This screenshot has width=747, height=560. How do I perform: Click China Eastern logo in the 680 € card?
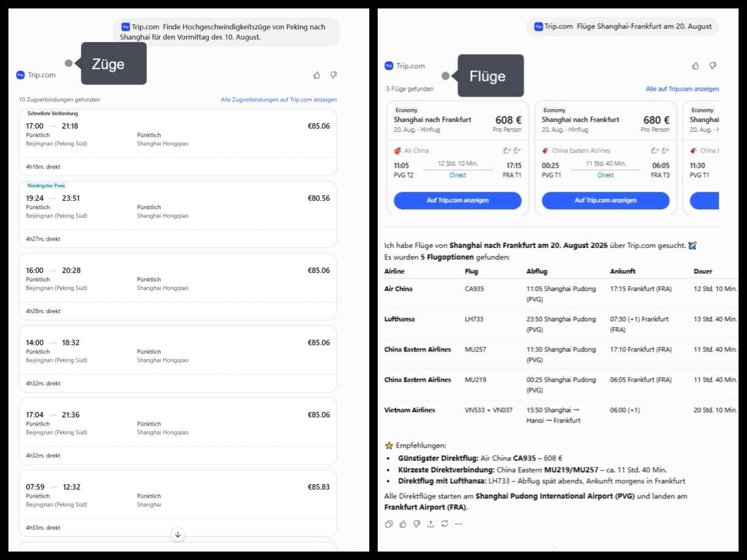546,151
